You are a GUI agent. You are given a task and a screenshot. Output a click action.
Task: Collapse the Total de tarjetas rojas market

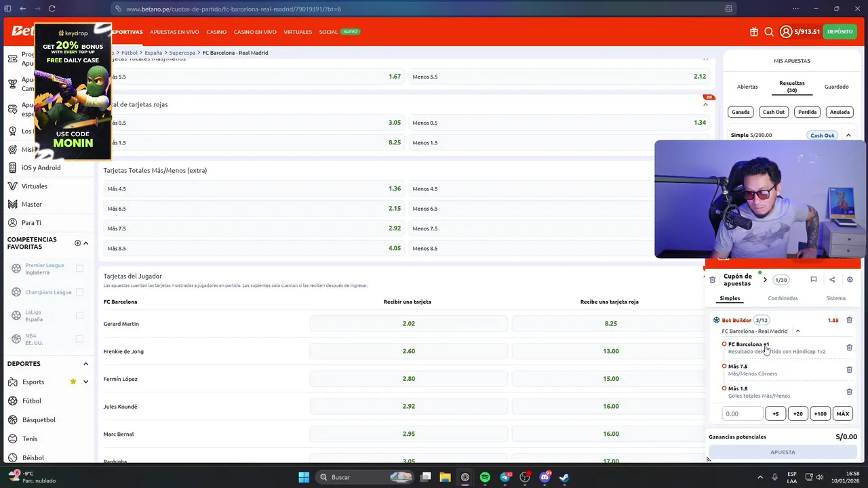(x=705, y=104)
